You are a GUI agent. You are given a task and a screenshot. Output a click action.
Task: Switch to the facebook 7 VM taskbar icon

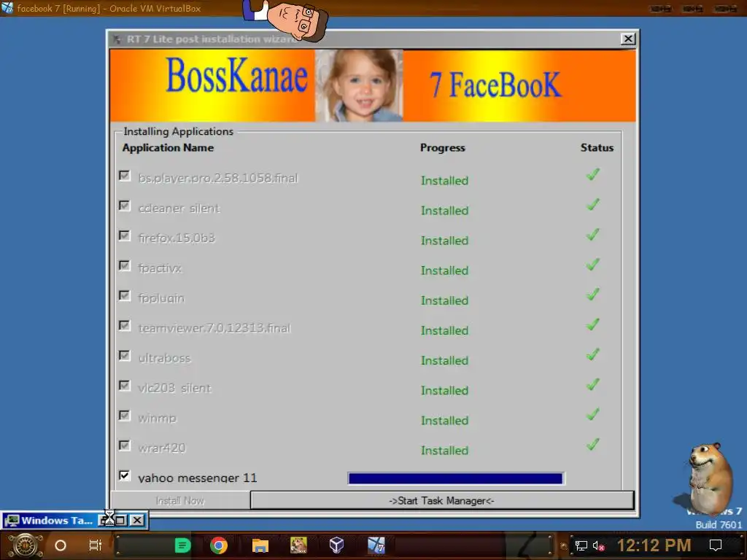coord(376,545)
